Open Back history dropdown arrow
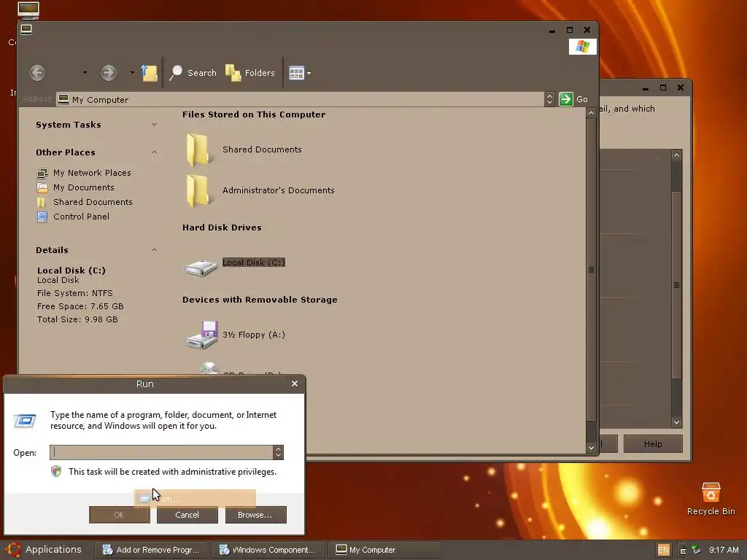Screen dimensions: 747x560 [x=85, y=73]
